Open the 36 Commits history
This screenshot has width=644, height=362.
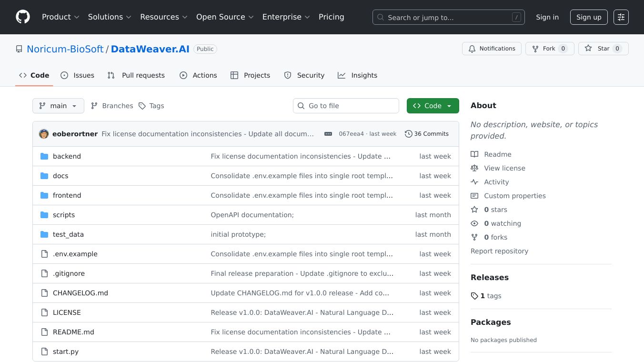coord(427,134)
